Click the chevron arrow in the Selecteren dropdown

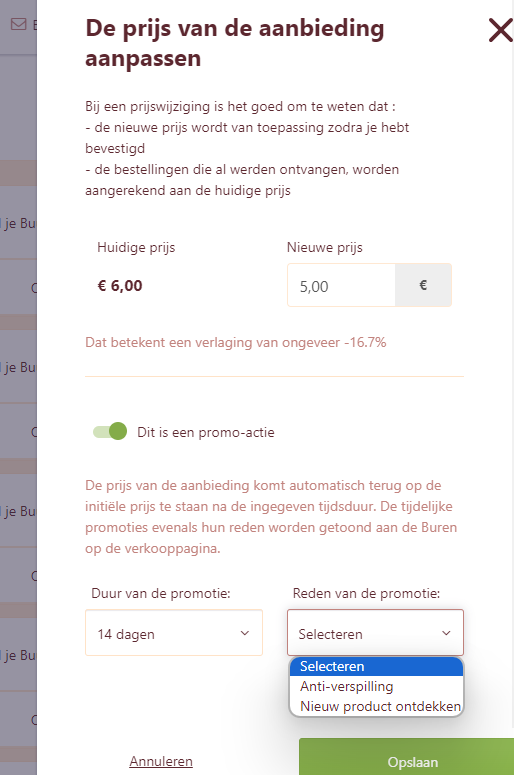pyautogui.click(x=446, y=633)
